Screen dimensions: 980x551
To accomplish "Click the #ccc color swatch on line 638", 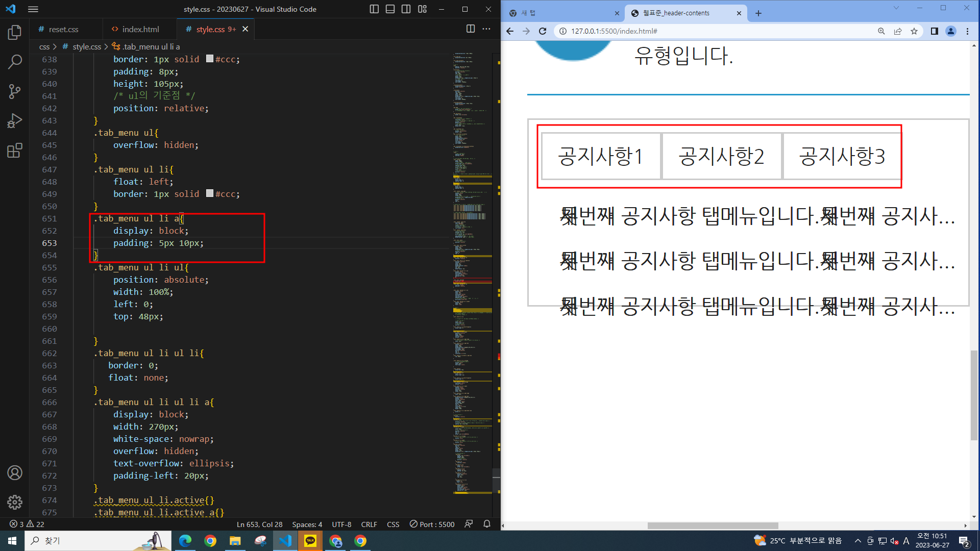I will (x=210, y=59).
